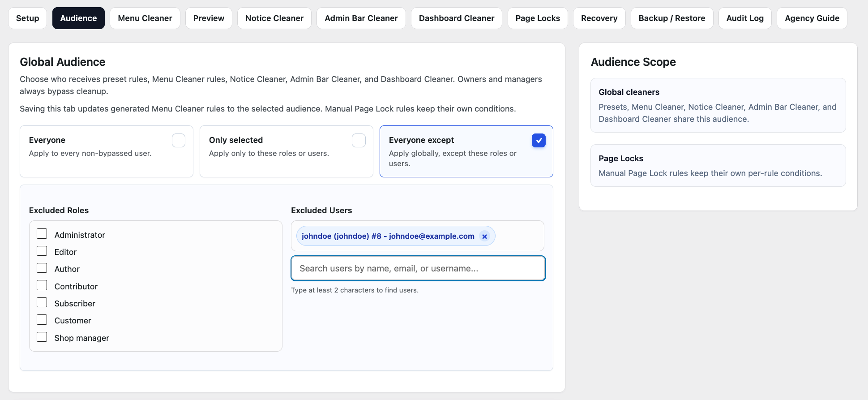The height and width of the screenshot is (400, 868).
Task: Open the Preview tab
Action: point(209,18)
